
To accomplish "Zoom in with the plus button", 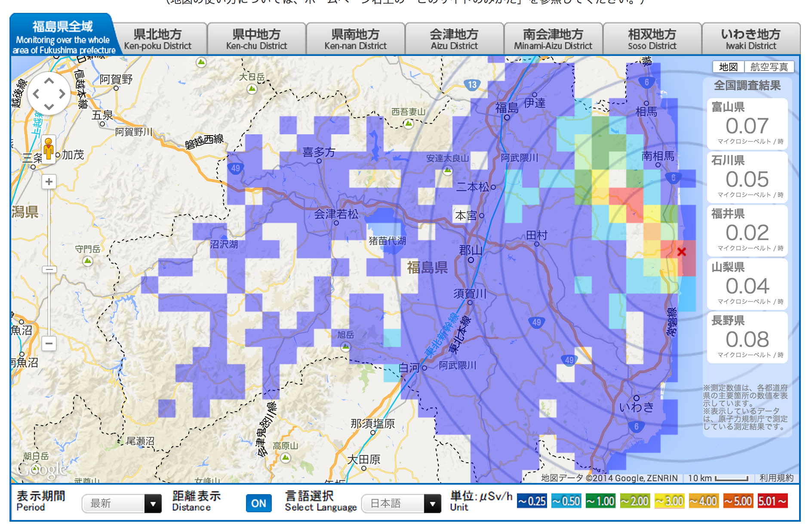I will click(49, 182).
